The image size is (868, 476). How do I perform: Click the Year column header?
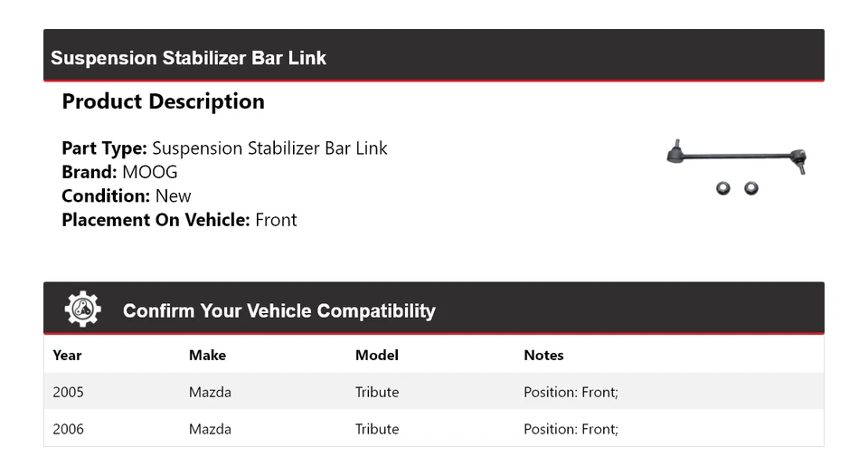67,355
